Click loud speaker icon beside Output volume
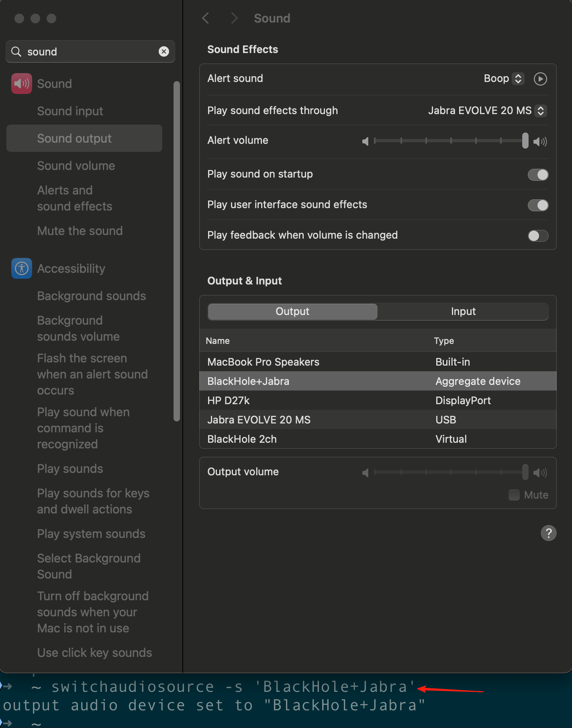 (x=540, y=473)
